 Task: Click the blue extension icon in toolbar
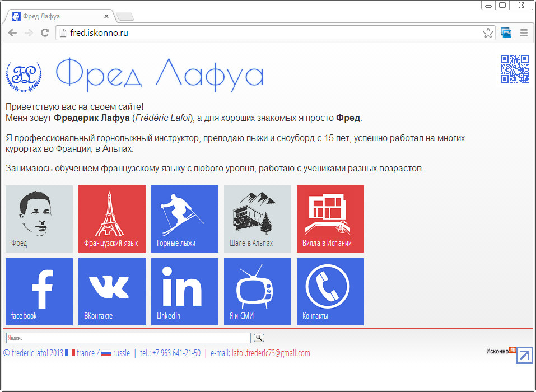(x=506, y=33)
